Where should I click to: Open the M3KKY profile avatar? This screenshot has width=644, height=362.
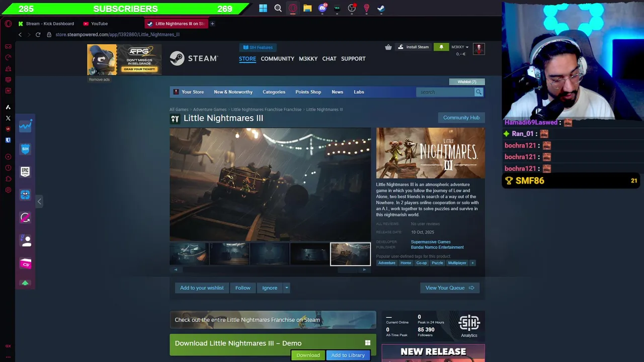[478, 48]
